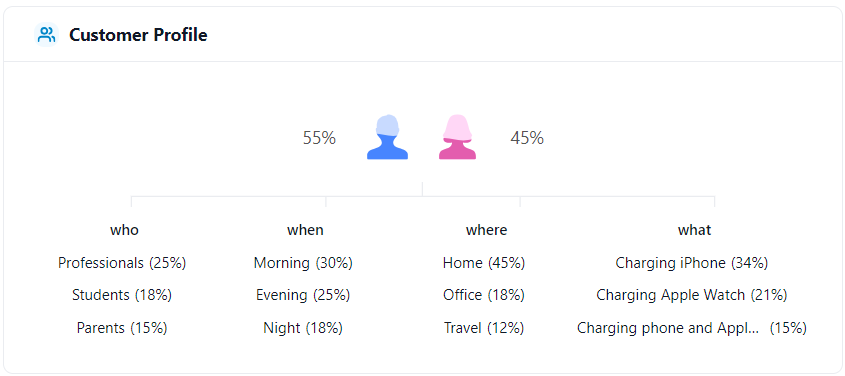Click truncated 'Charging phone and Appl...' entry
Screen dimensions: 845x376
[669, 328]
